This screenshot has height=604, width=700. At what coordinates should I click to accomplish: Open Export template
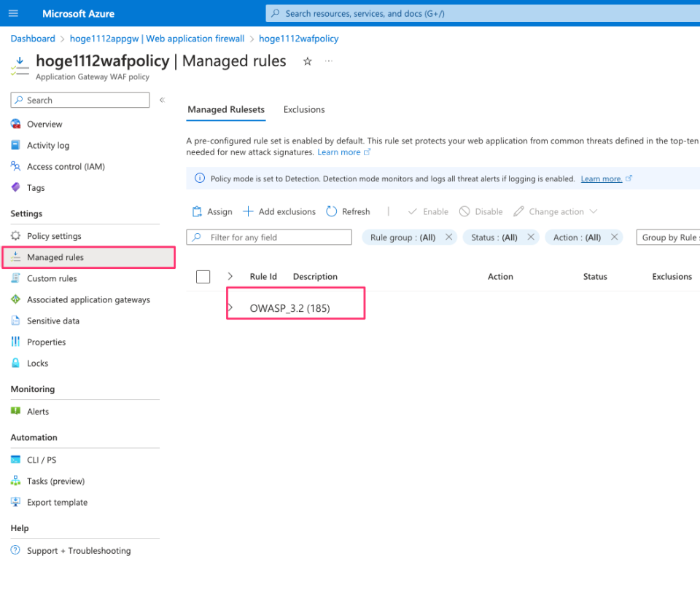click(57, 502)
